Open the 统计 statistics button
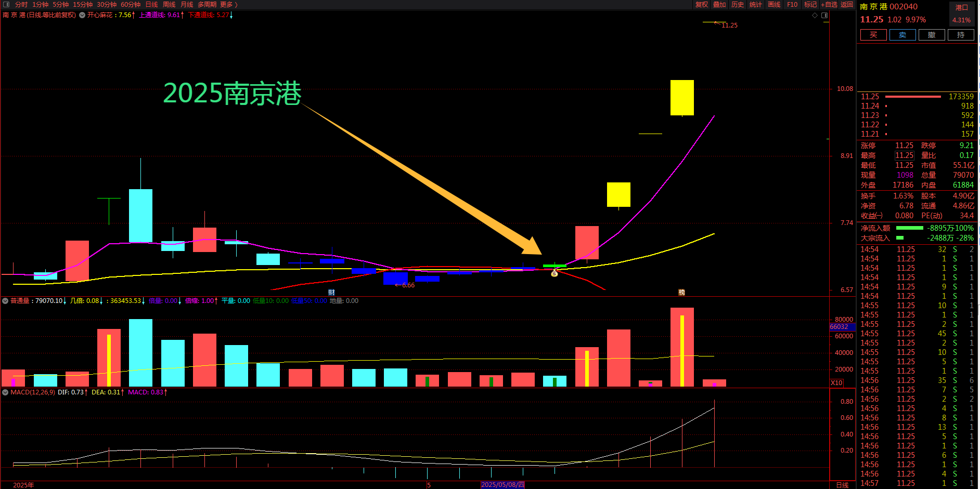This screenshot has width=980, height=489. (x=756, y=4)
